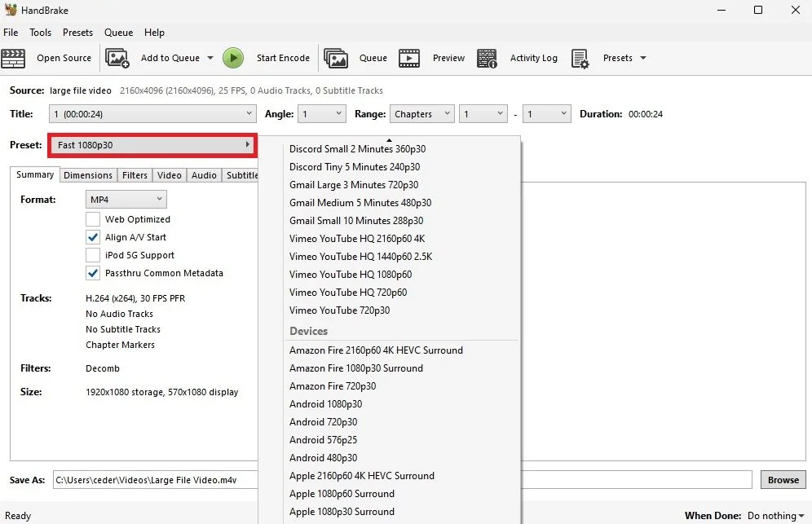Open the encode Queue window

pos(356,58)
